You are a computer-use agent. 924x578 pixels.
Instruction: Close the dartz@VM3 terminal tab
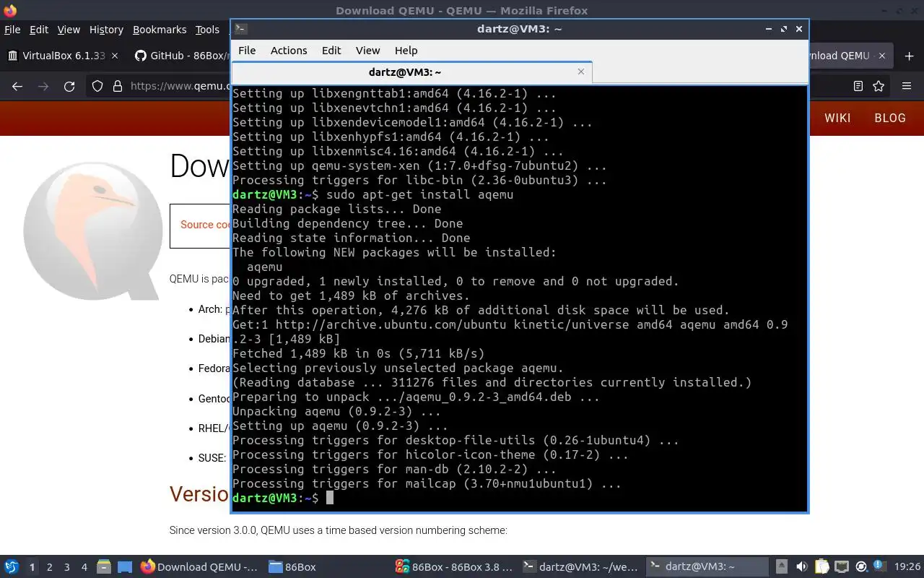point(581,72)
